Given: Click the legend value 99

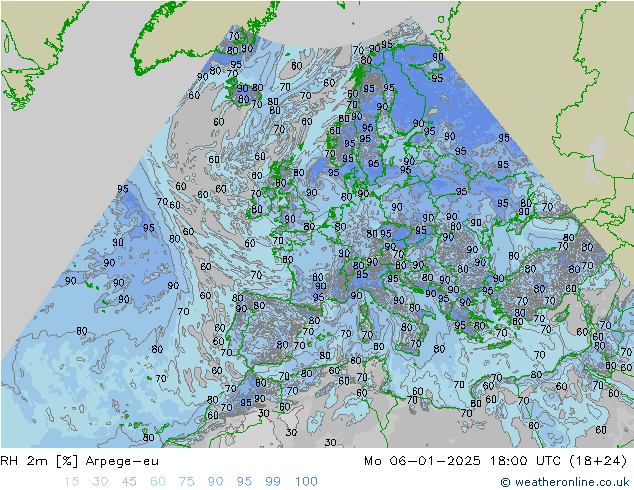Looking at the screenshot, I should 273,482.
